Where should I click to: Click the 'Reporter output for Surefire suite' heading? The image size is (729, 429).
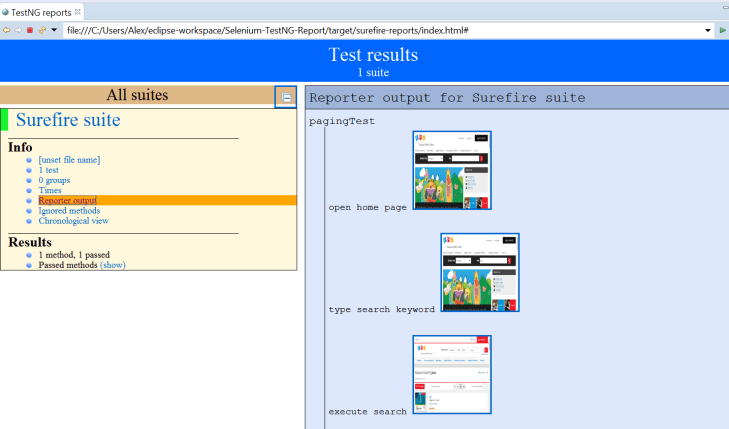coord(447,98)
